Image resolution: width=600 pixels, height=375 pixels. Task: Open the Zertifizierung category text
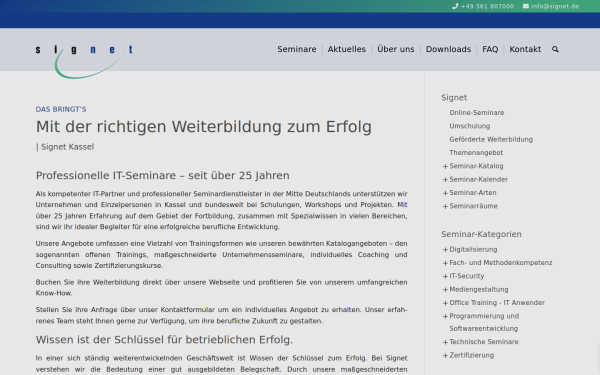472,355
